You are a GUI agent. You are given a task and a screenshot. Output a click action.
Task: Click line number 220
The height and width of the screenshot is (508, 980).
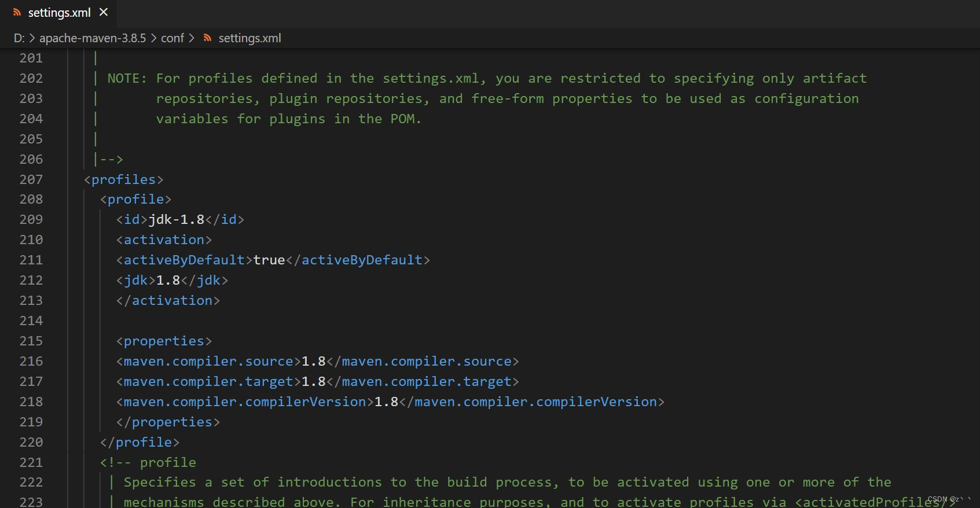click(x=31, y=442)
